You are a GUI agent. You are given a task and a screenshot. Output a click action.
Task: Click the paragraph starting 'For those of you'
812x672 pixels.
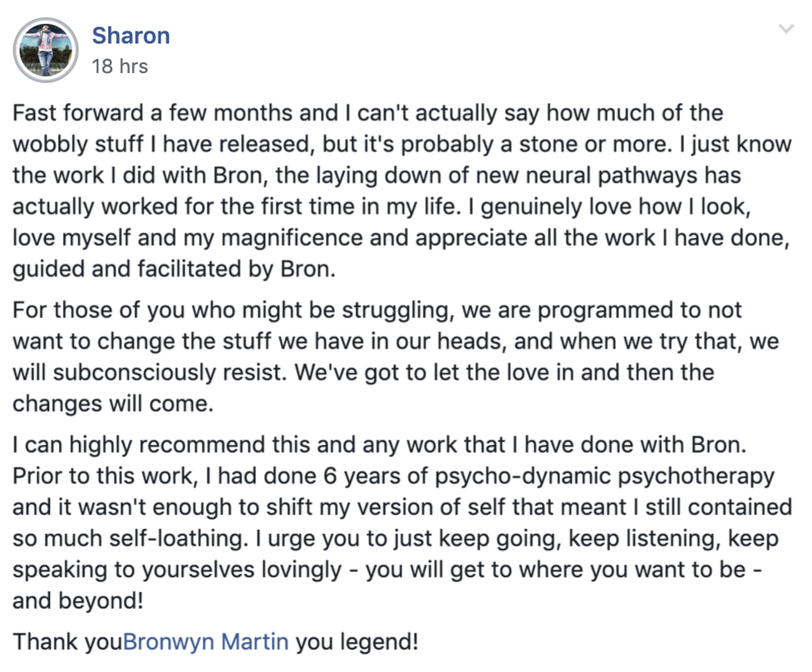click(x=396, y=356)
